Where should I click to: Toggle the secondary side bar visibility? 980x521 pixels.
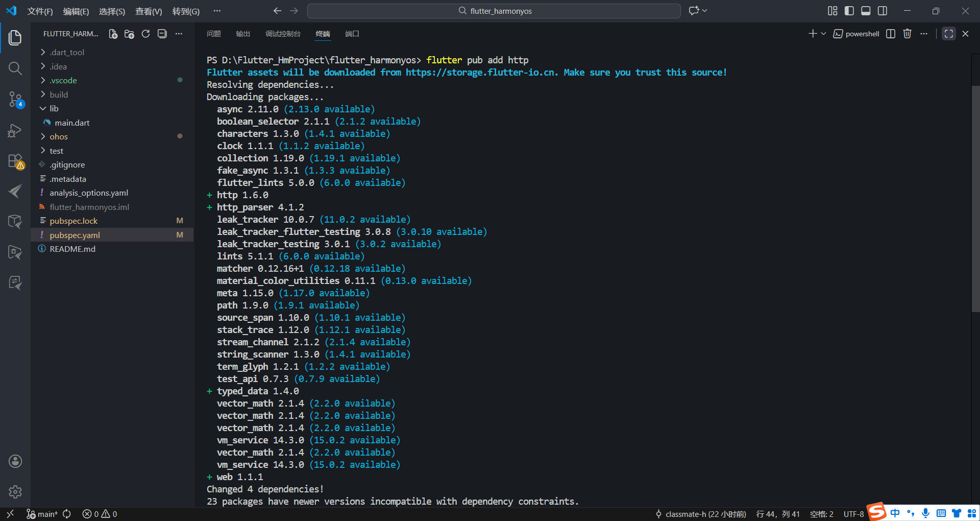tap(883, 11)
